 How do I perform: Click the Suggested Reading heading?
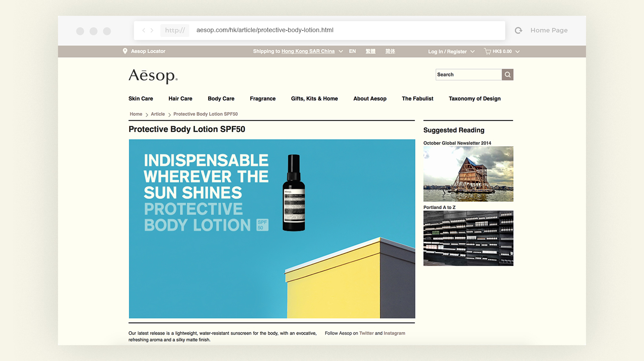[x=454, y=130]
